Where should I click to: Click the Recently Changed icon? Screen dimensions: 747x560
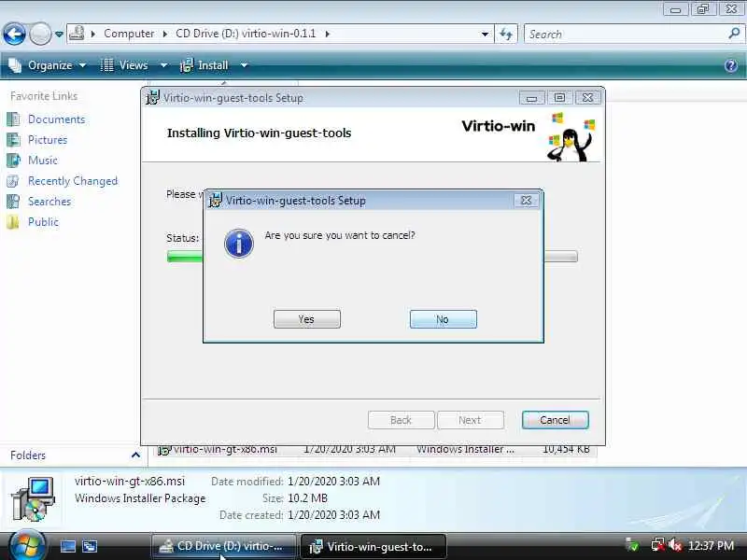point(13,181)
